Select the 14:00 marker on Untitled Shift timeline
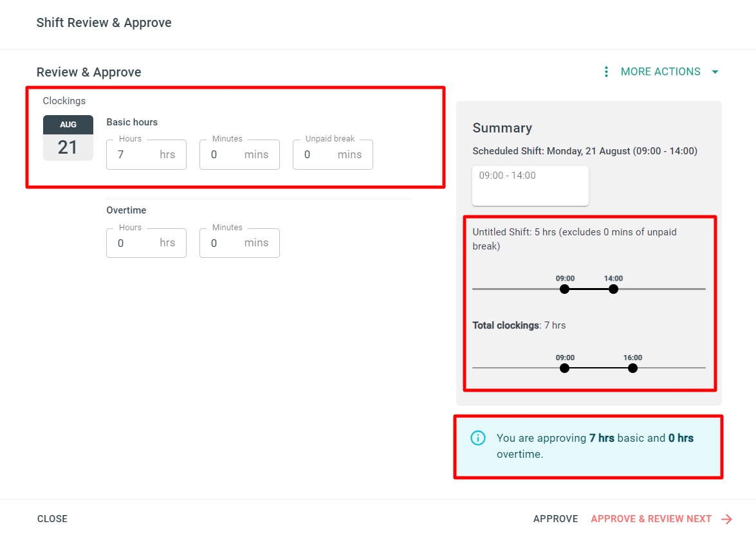Image resolution: width=756 pixels, height=535 pixels. pyautogui.click(x=613, y=289)
